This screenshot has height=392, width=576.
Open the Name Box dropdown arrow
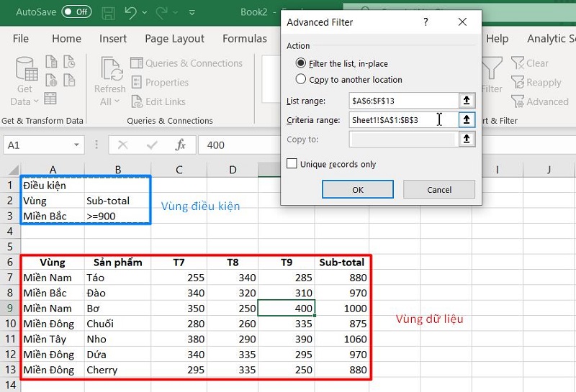(x=77, y=145)
